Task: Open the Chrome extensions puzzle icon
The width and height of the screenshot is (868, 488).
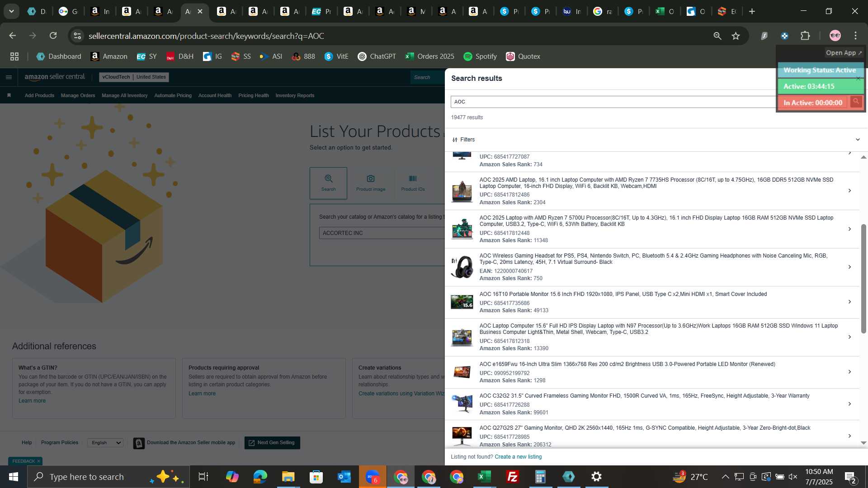Action: (805, 36)
